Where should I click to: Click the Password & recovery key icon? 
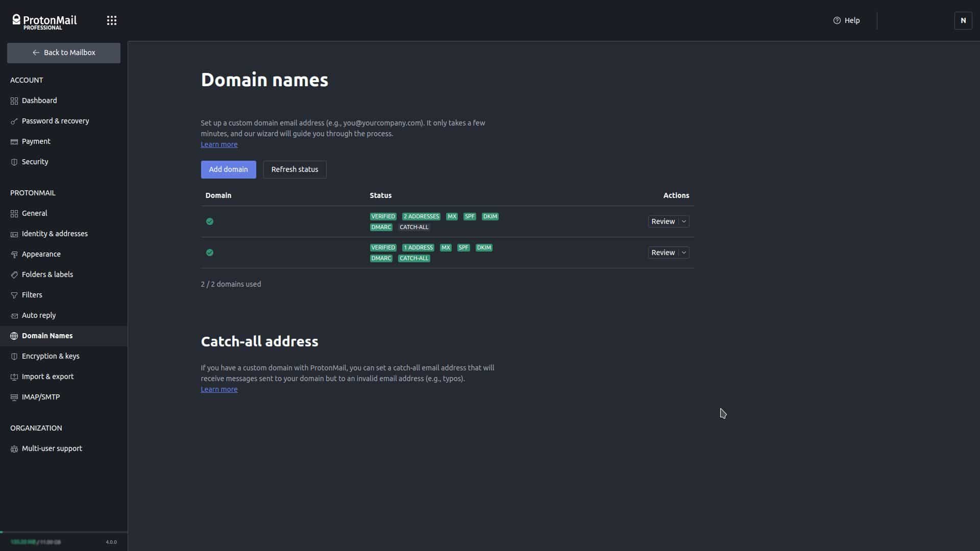[14, 121]
